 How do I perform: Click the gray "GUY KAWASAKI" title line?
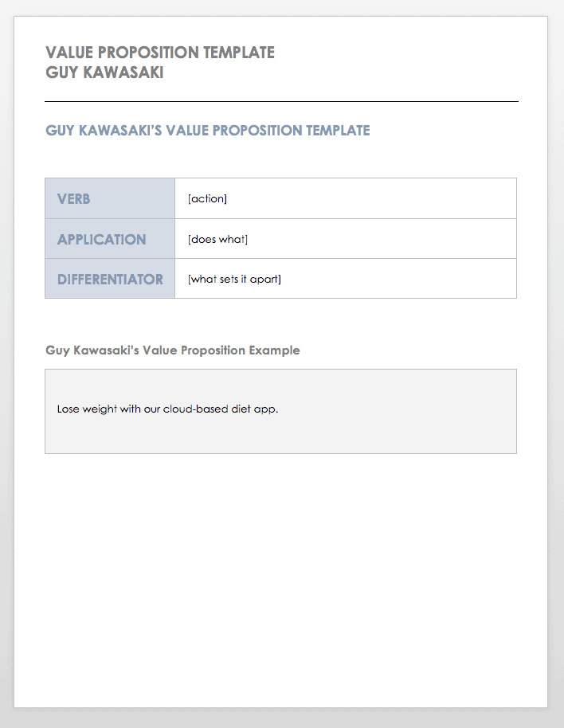[105, 72]
